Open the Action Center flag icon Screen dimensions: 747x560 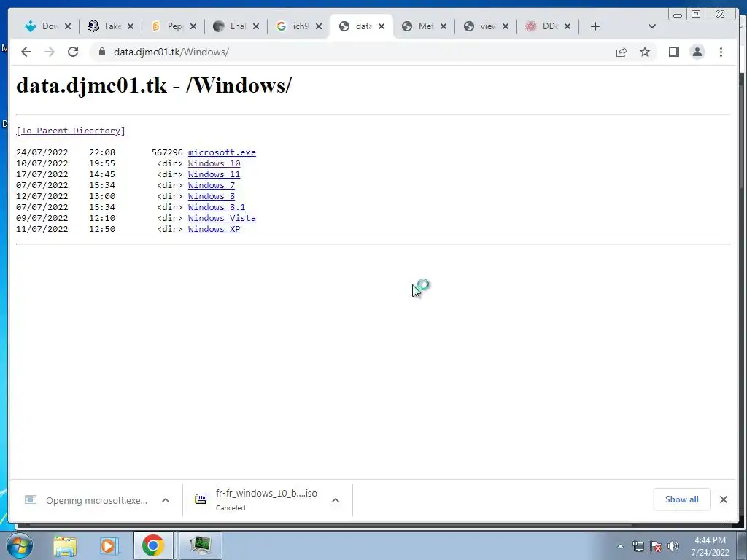pos(656,546)
